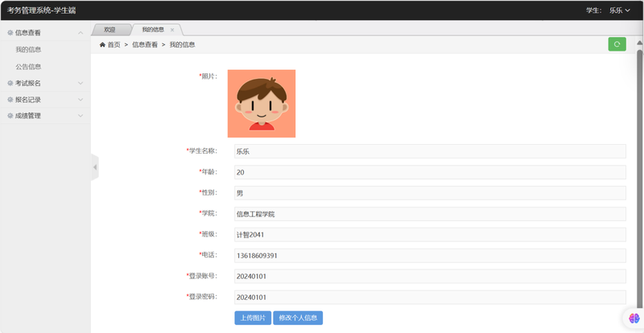
Task: Click the 性别 input field
Action: [x=430, y=193]
